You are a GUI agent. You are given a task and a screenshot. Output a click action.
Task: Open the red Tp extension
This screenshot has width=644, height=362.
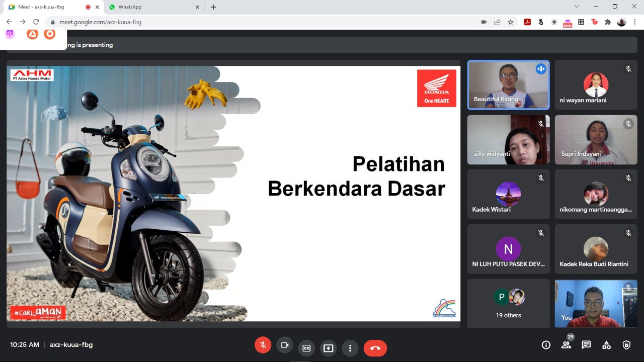pos(595,22)
